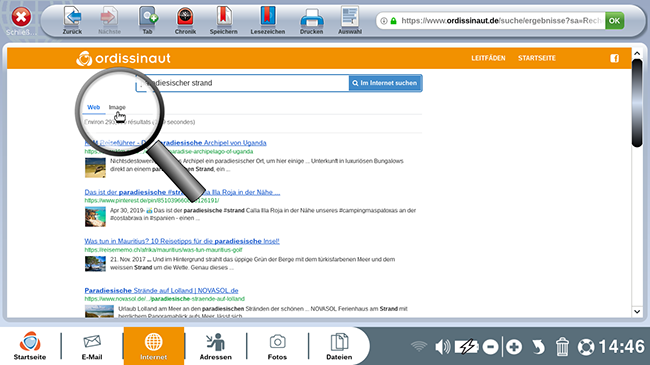Click the scrollbar up arrow
Image resolution: width=650 pixels, height=365 pixels.
click(637, 54)
